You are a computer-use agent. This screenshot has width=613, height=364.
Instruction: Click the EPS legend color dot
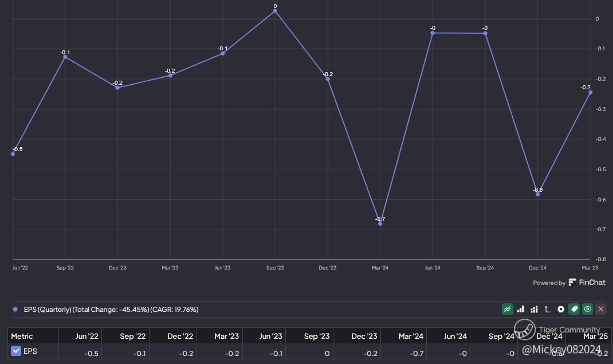click(15, 309)
